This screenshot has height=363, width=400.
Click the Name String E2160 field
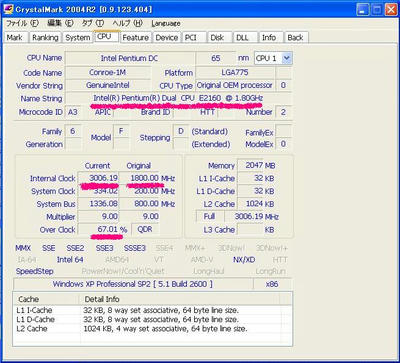(x=178, y=98)
